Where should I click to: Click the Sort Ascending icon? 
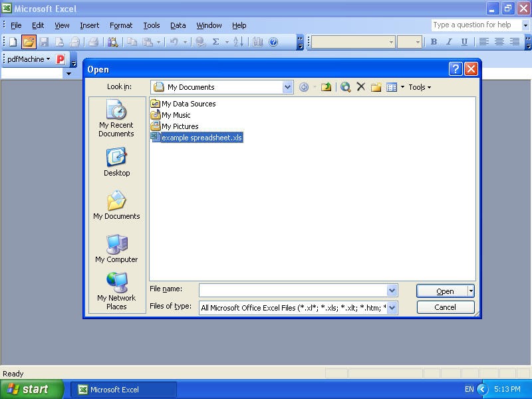(x=237, y=41)
